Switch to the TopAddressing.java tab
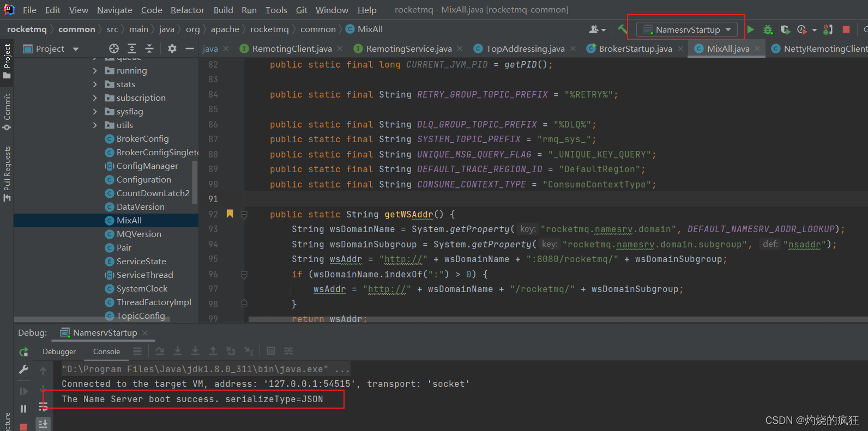The image size is (868, 431). tap(525, 48)
